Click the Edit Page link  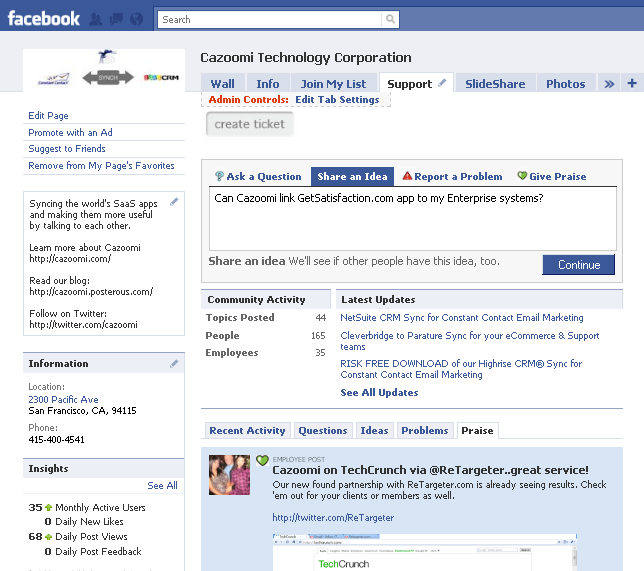click(x=48, y=115)
